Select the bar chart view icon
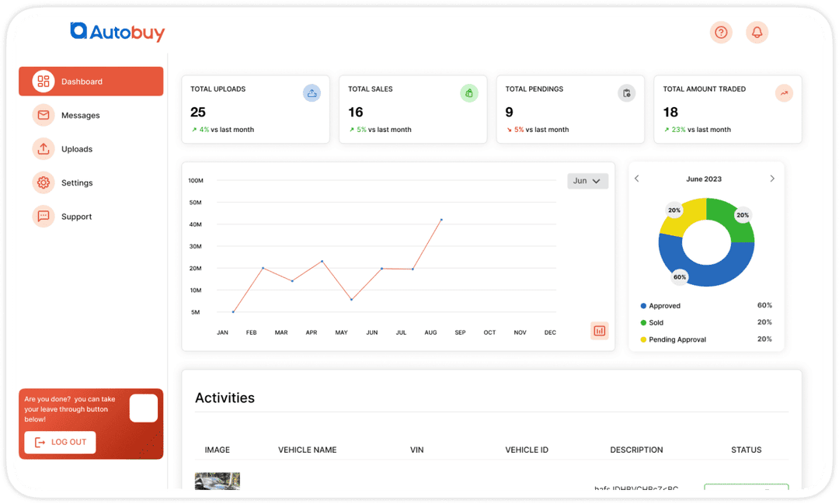Screen dimensions: 839x504 click(x=599, y=330)
